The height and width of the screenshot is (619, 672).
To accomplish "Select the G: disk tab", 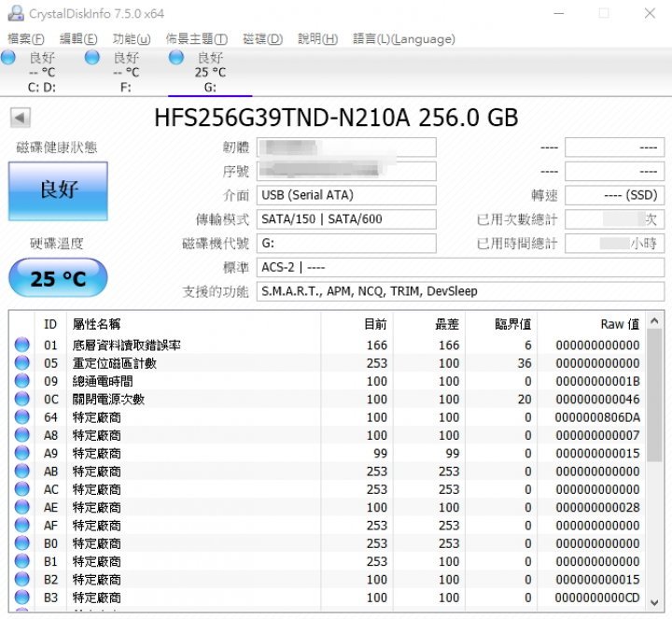I will tap(210, 72).
